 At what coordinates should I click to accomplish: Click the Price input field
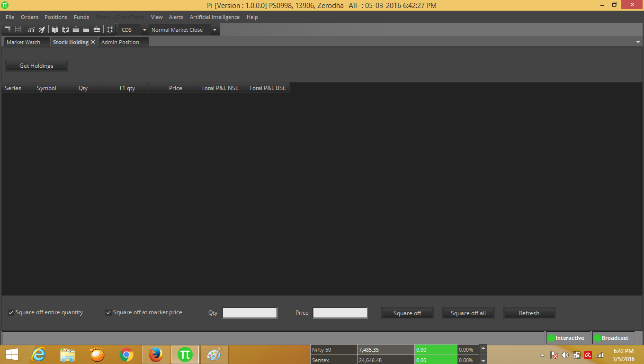click(x=340, y=313)
